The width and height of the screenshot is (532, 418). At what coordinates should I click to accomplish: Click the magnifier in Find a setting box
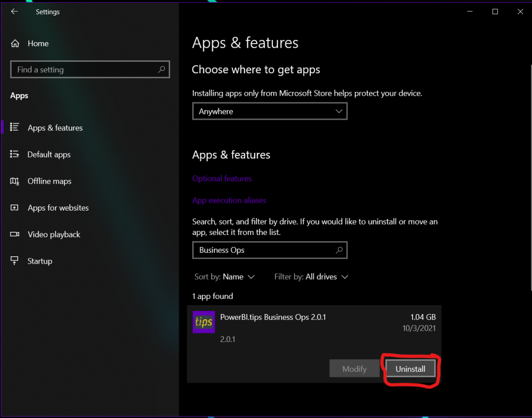162,69
